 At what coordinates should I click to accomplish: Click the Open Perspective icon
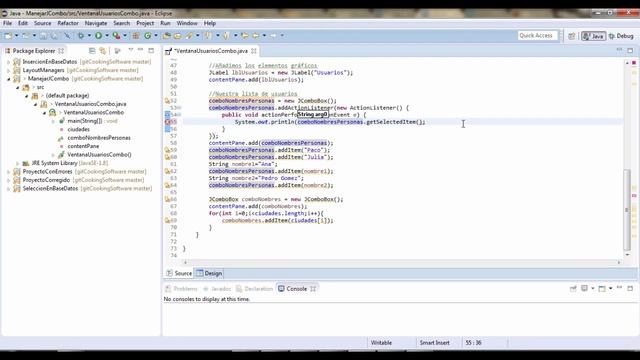(572, 36)
